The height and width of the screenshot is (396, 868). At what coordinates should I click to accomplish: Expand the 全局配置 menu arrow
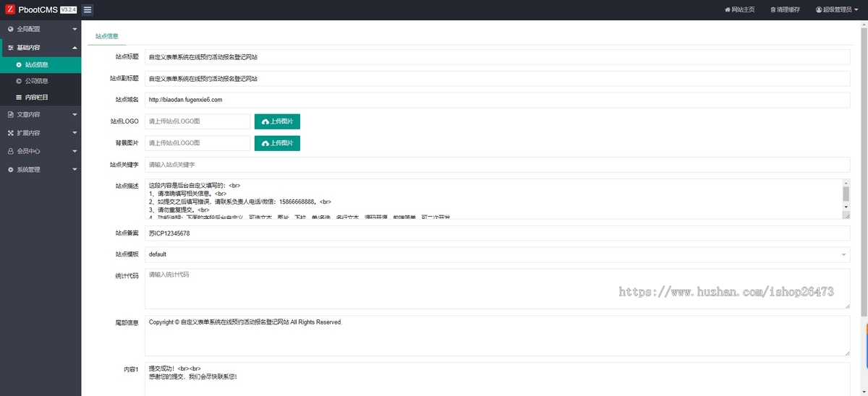point(75,29)
